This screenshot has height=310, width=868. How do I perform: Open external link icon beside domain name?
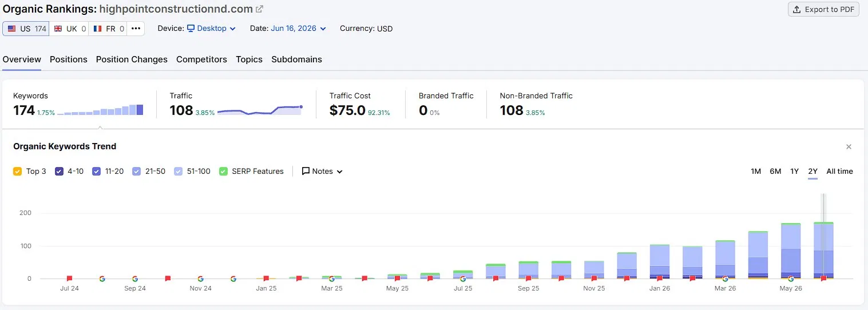coord(259,9)
